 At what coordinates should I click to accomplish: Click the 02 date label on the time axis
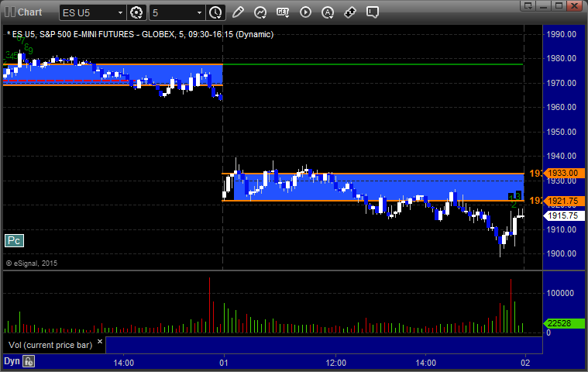[525, 363]
